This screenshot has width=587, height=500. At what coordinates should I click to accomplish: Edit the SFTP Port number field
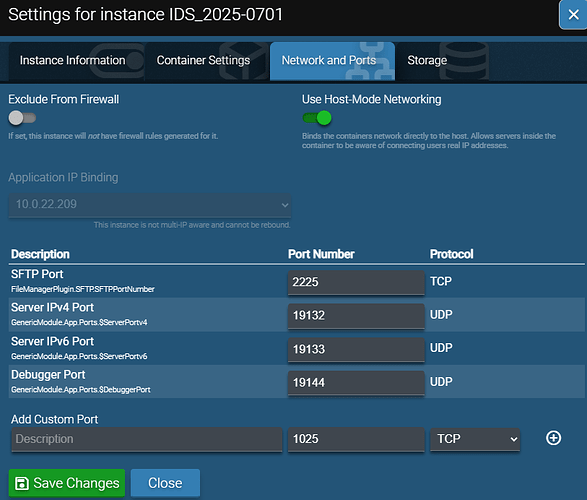click(356, 282)
